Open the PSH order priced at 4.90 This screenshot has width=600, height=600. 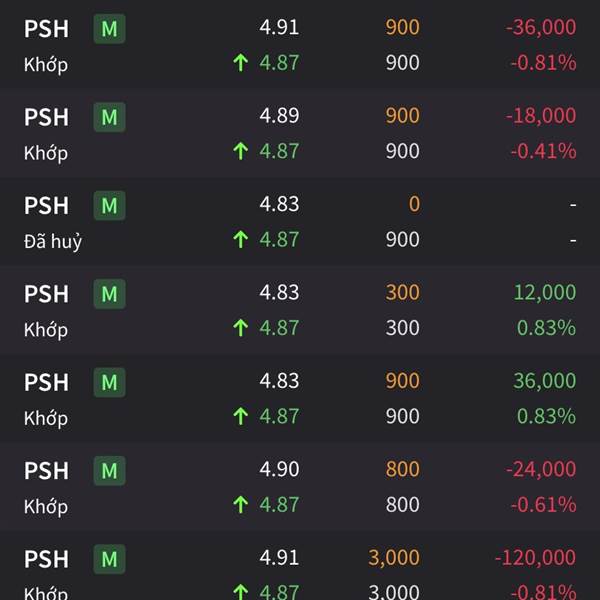click(x=300, y=487)
